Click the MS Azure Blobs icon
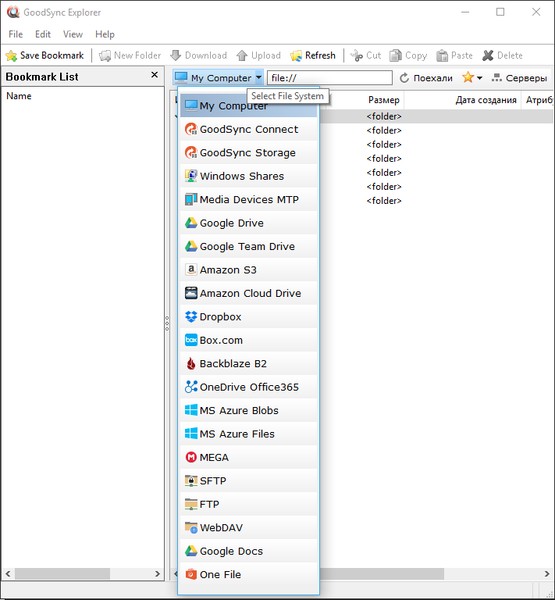 coord(191,410)
